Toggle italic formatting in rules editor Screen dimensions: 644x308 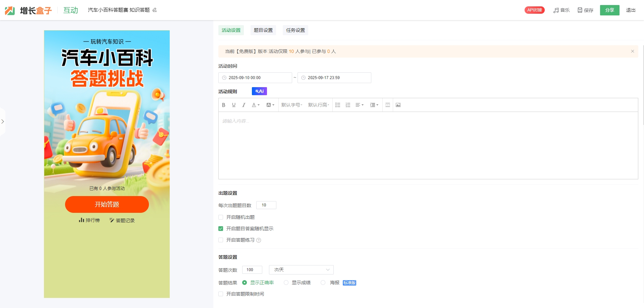(244, 105)
